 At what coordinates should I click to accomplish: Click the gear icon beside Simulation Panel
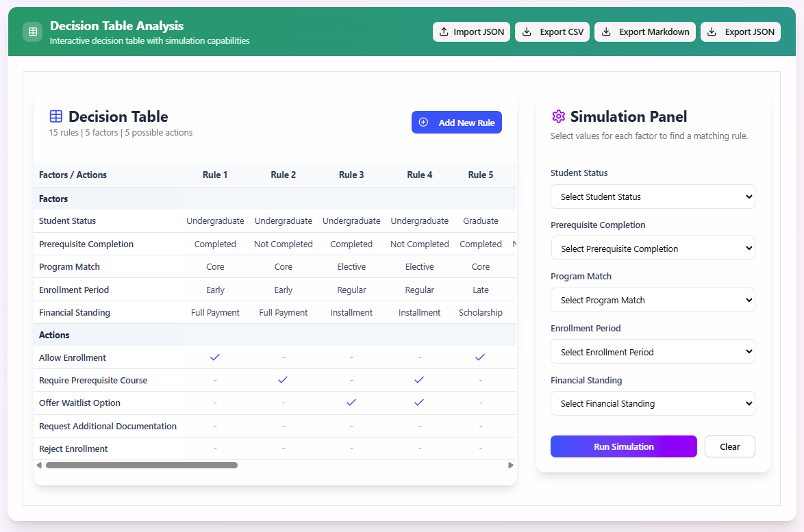click(557, 116)
